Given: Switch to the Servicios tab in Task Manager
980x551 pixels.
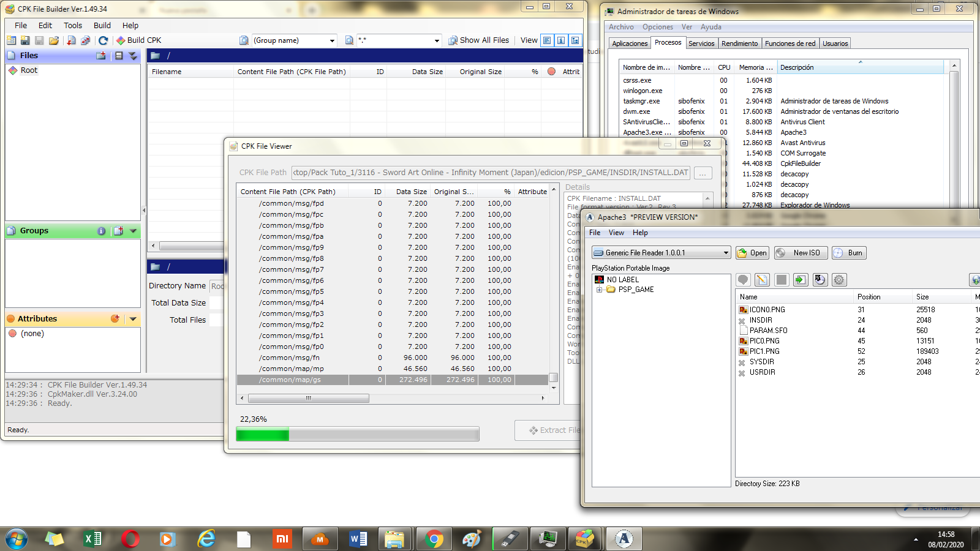Looking at the screenshot, I should pyautogui.click(x=701, y=43).
